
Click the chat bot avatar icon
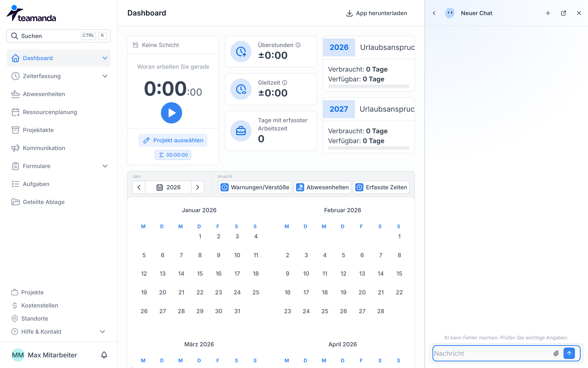[450, 13]
